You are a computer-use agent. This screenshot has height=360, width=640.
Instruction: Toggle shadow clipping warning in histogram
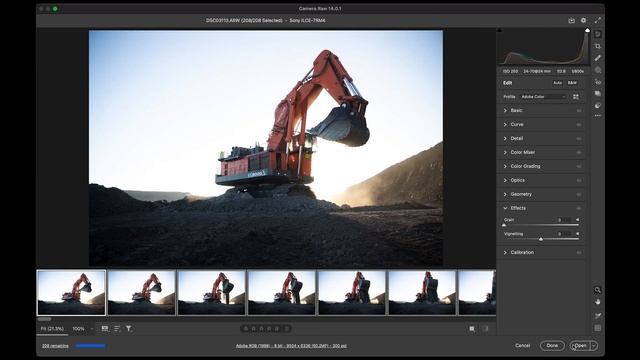(499, 31)
